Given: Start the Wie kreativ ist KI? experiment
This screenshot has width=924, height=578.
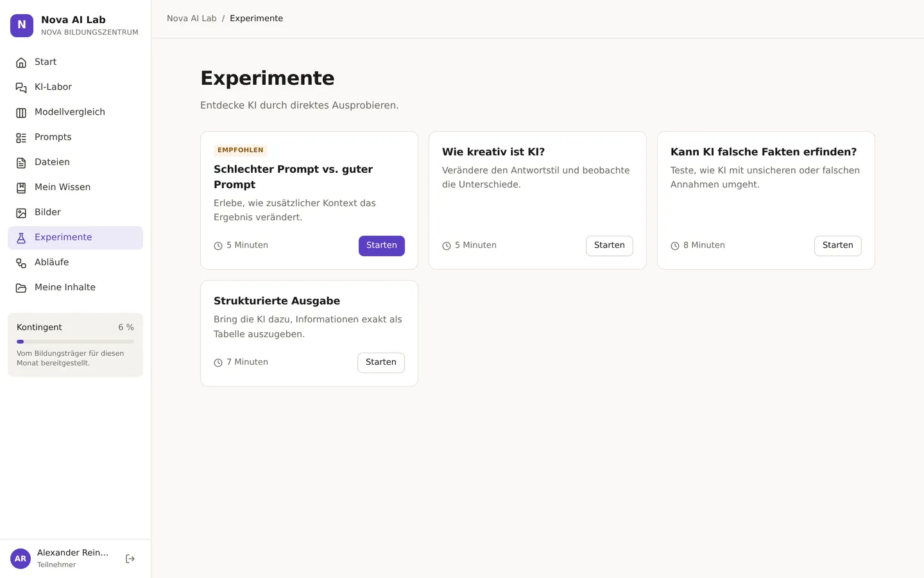Looking at the screenshot, I should 610,246.
